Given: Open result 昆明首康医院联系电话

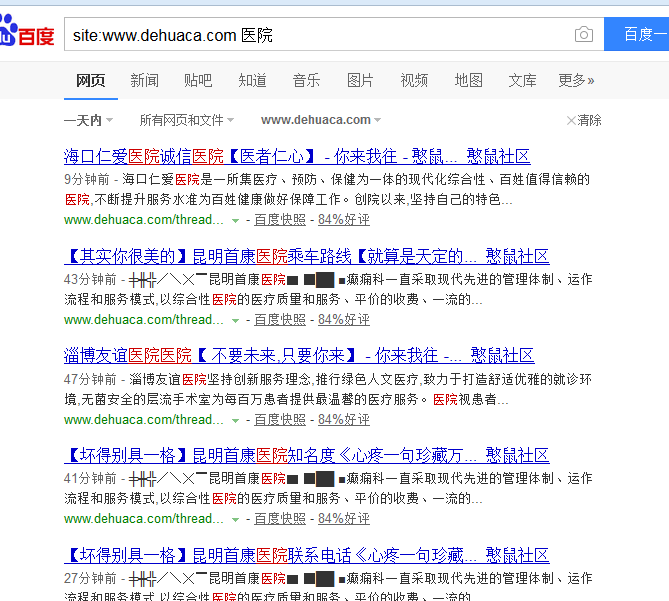Looking at the screenshot, I should coord(306,555).
